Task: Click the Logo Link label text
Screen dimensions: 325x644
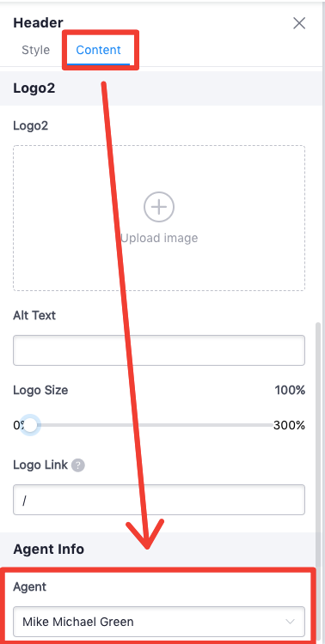Action: coord(40,465)
